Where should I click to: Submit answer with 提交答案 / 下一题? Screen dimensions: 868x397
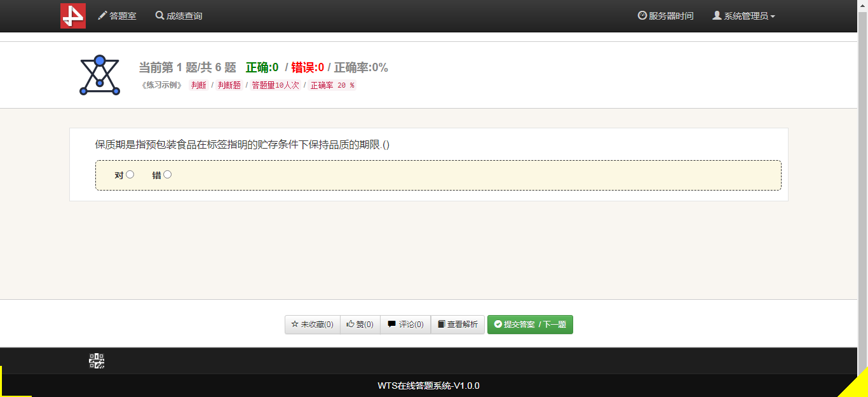[530, 325]
